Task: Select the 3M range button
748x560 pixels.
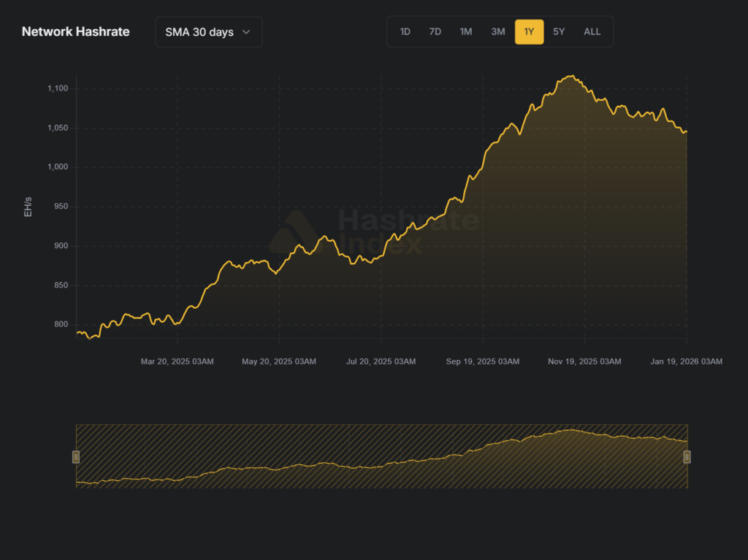Action: coord(497,32)
